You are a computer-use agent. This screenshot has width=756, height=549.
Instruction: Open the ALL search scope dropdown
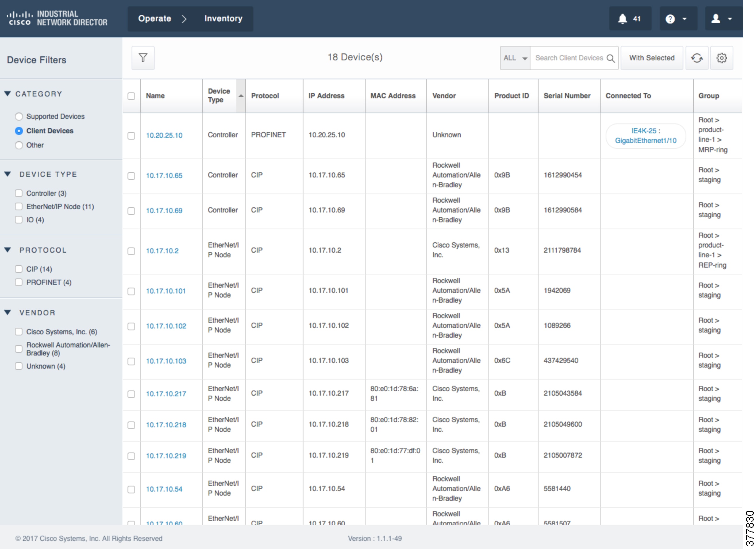click(515, 58)
